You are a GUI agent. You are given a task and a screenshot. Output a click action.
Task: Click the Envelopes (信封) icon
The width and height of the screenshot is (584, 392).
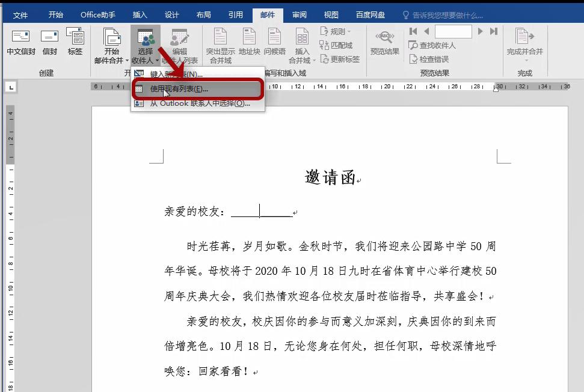coord(49,42)
